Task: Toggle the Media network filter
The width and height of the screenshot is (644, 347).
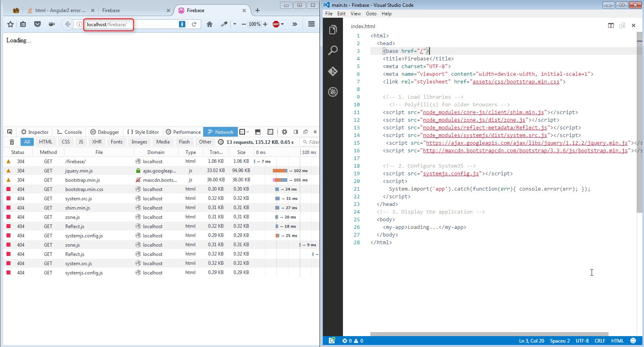Action: pos(163,142)
